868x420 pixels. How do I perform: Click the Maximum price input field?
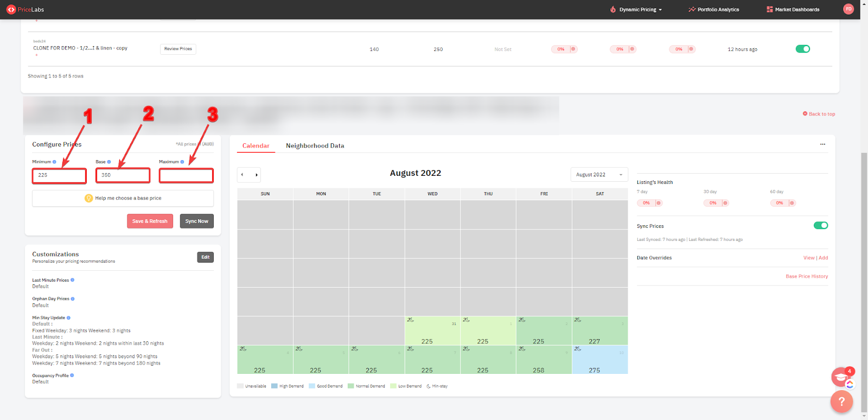[186, 175]
